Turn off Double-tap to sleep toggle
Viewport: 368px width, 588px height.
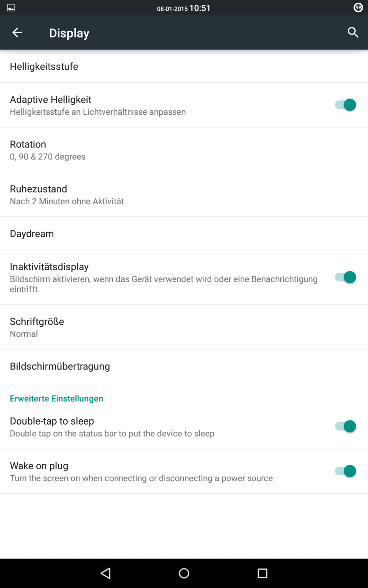pyautogui.click(x=346, y=426)
